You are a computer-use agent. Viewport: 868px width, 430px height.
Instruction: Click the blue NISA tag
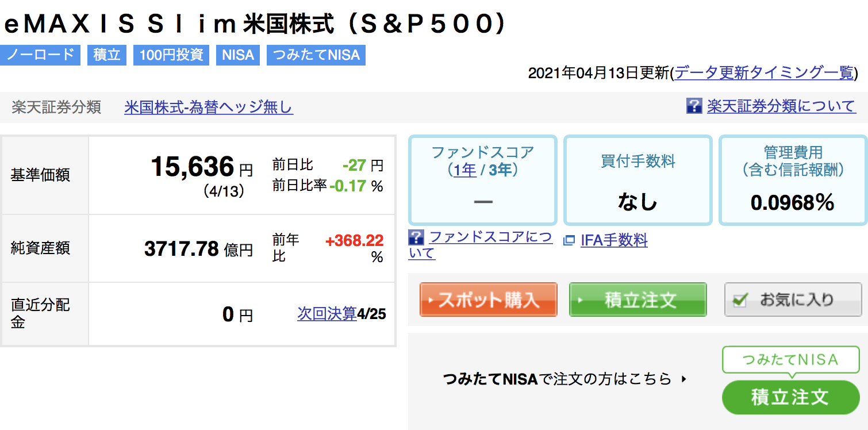(238, 55)
